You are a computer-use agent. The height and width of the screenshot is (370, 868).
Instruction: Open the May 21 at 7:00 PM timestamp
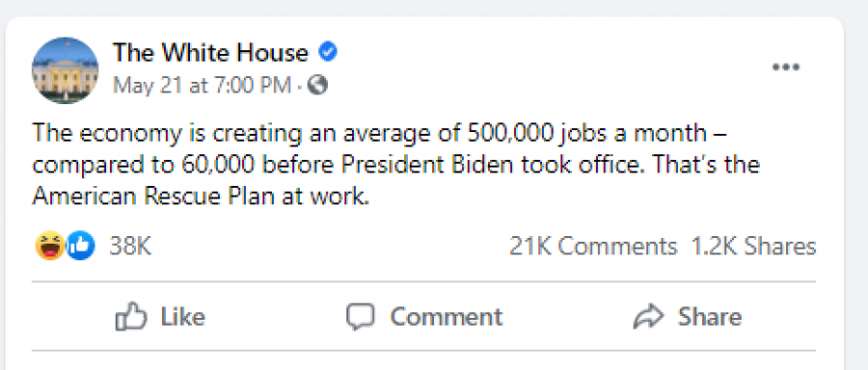click(203, 85)
